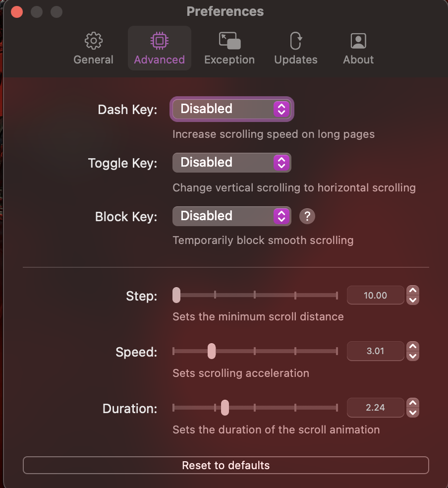This screenshot has width=448, height=488.
Task: Click the Duration slider handle
Action: click(x=225, y=408)
